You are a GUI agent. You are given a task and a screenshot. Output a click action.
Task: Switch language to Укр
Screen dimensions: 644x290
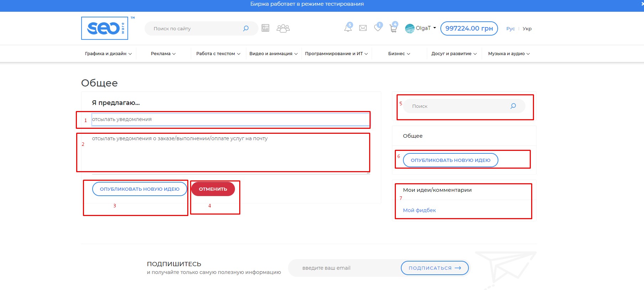527,29
